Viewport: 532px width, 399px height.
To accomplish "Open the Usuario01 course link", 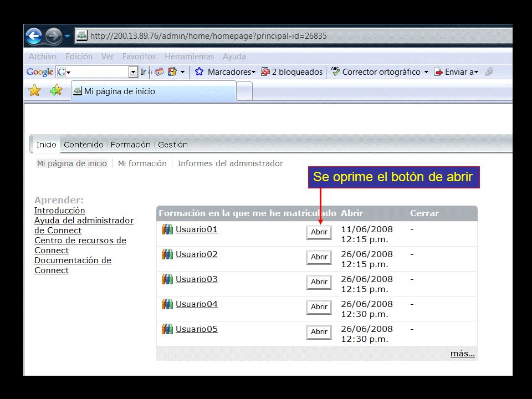I will [196, 229].
